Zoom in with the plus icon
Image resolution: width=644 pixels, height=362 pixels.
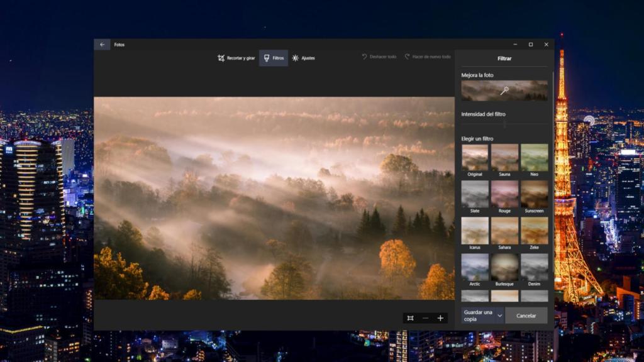click(440, 317)
